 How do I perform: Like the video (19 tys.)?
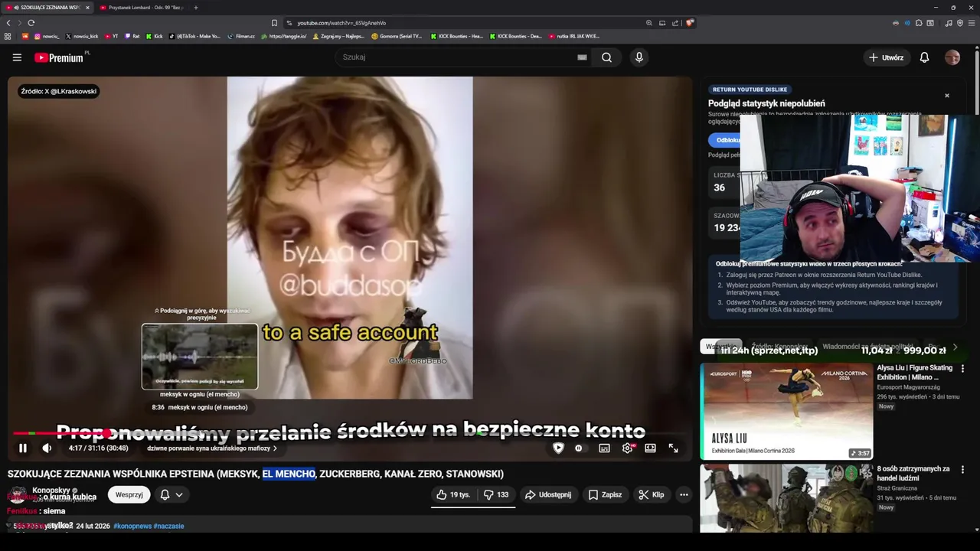click(x=453, y=495)
